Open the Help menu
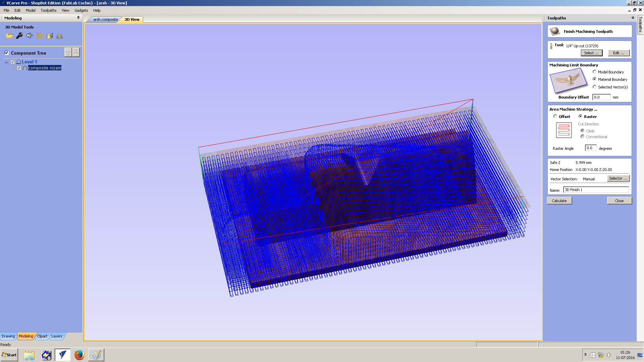 pyautogui.click(x=97, y=10)
